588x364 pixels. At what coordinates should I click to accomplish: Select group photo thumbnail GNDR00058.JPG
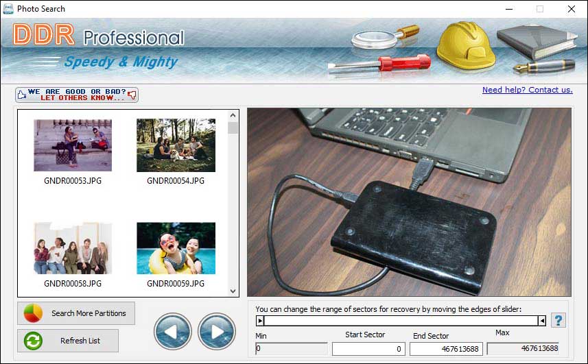coord(73,248)
